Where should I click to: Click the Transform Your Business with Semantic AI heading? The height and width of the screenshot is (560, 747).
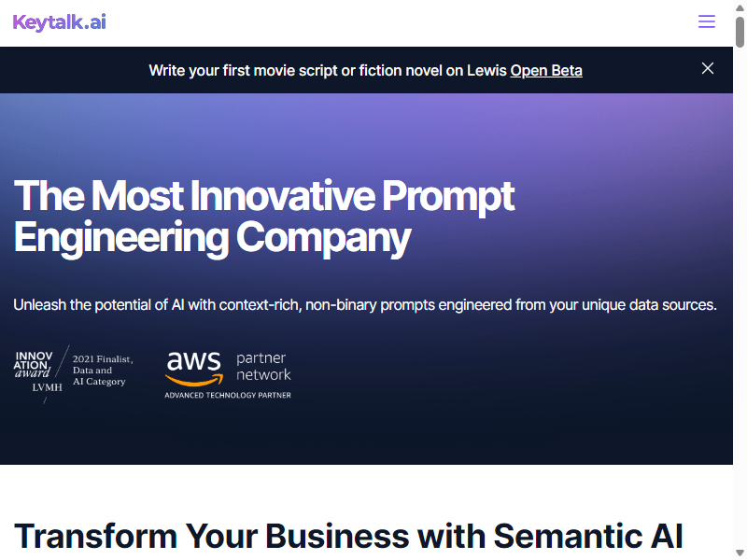point(348,536)
